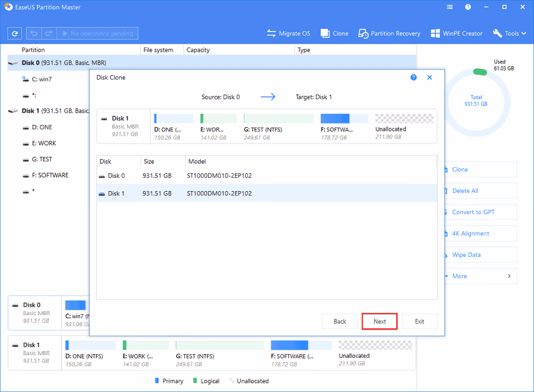Select Convert to GPT in sidebar
Viewport: 534px width, 392px height.
tap(473, 212)
